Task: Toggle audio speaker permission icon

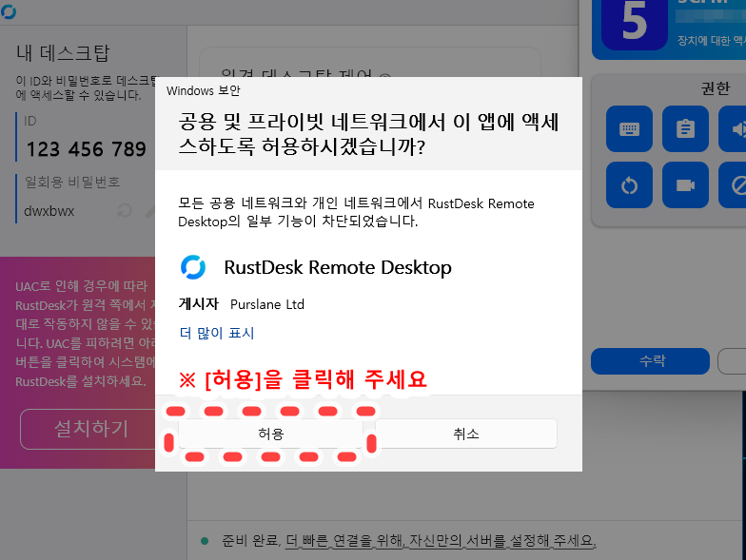Action: pyautogui.click(x=733, y=129)
